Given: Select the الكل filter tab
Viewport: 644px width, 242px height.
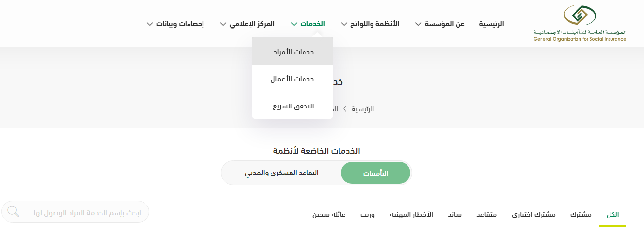Looking at the screenshot, I should (x=612, y=215).
